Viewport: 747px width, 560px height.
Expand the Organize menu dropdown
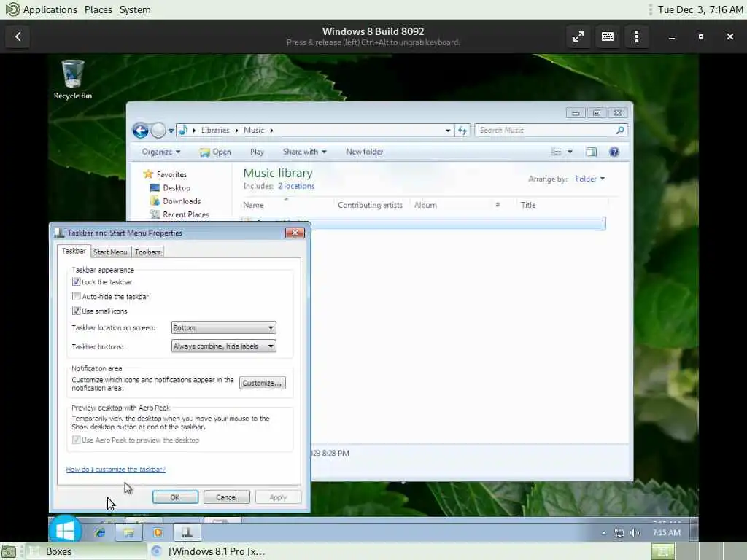[161, 152]
